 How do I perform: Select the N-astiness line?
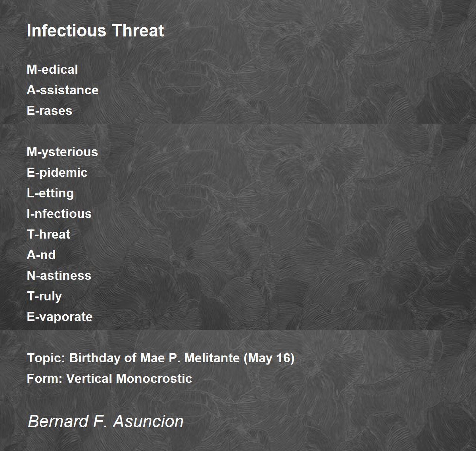pyautogui.click(x=59, y=275)
